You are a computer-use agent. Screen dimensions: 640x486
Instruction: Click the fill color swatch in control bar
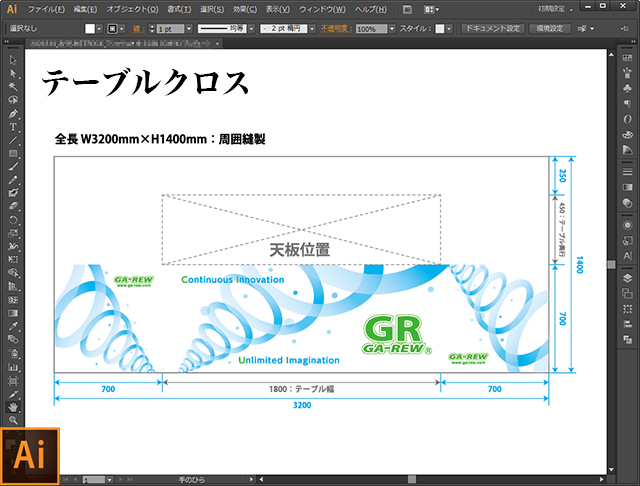click(90, 29)
